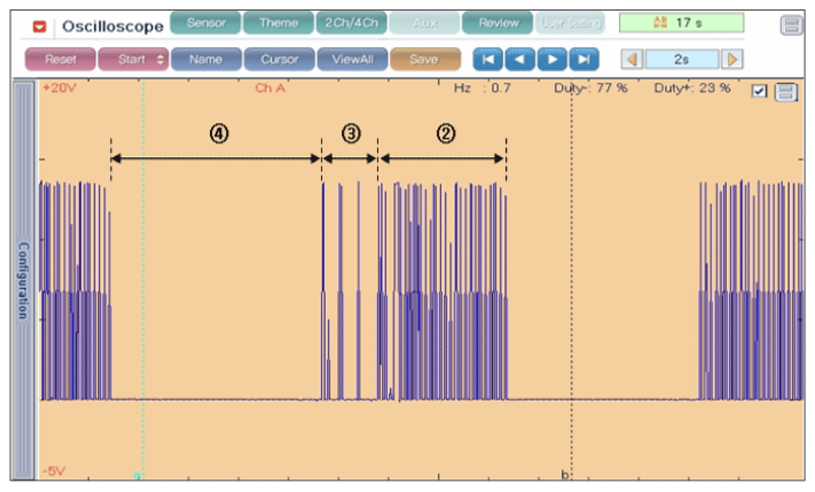815x492 pixels.
Task: Step forward through the waveform
Action: click(x=551, y=60)
